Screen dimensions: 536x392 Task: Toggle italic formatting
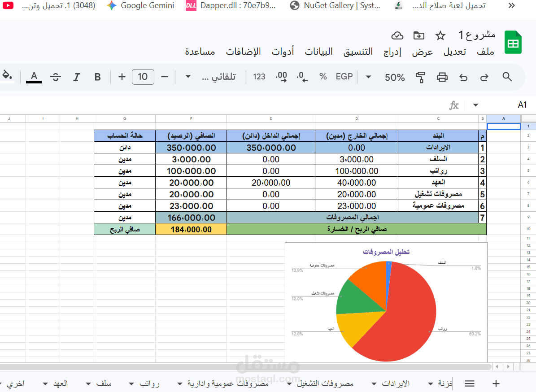[77, 77]
